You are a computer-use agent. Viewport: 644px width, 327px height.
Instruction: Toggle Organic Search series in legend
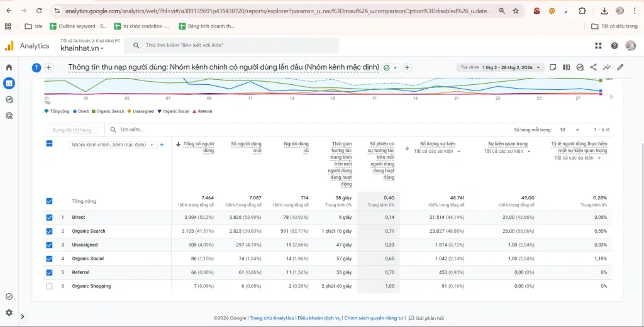tap(108, 111)
